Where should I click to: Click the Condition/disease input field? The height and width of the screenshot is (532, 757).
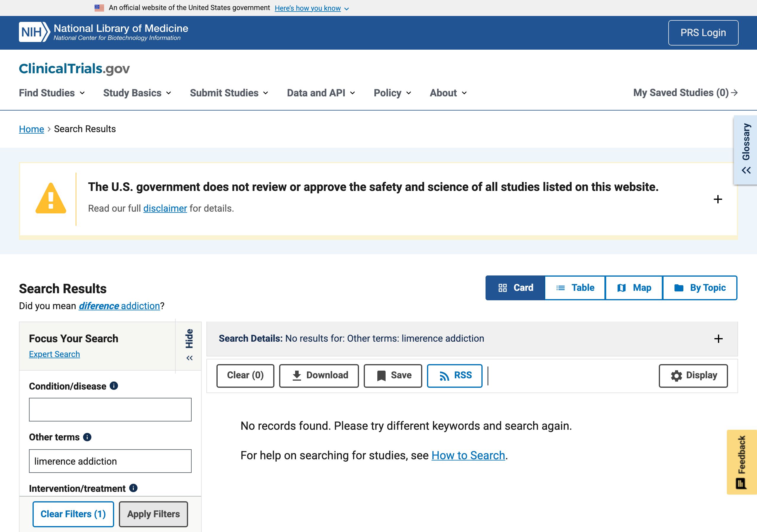[110, 409]
